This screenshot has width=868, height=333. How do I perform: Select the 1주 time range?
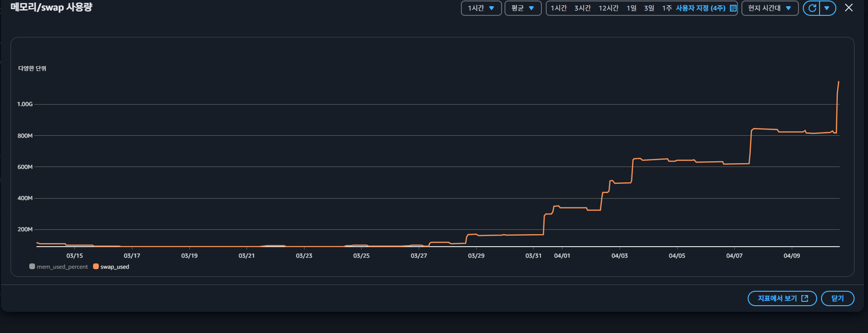(x=667, y=8)
